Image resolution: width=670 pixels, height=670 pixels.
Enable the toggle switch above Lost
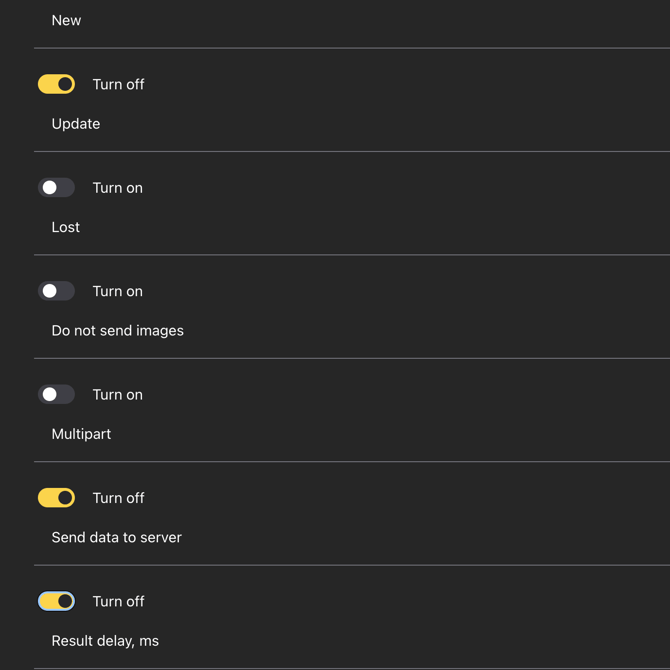point(56,187)
